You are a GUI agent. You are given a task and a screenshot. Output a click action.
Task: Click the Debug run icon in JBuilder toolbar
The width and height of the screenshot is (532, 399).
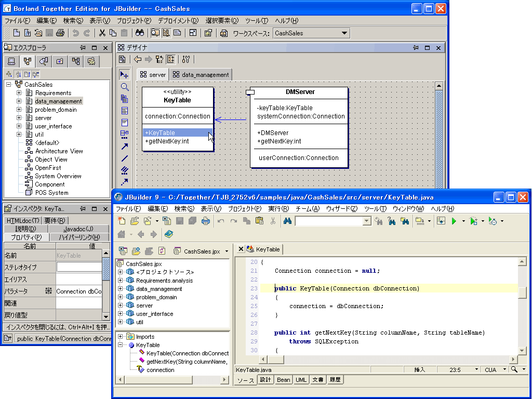click(x=474, y=221)
